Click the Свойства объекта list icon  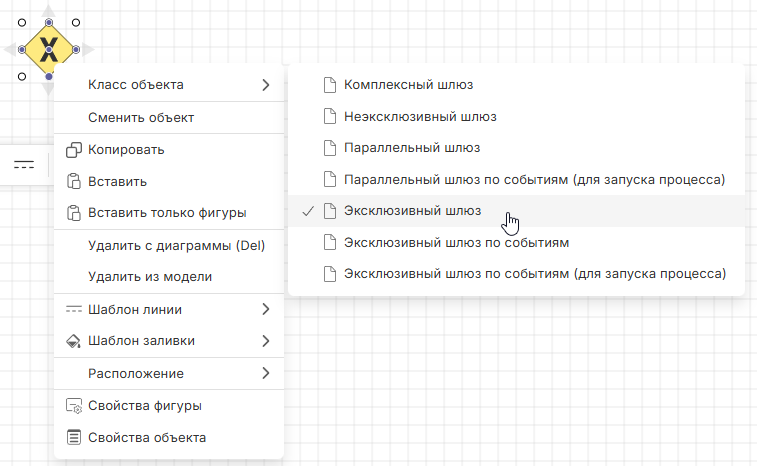pyautogui.click(x=73, y=438)
